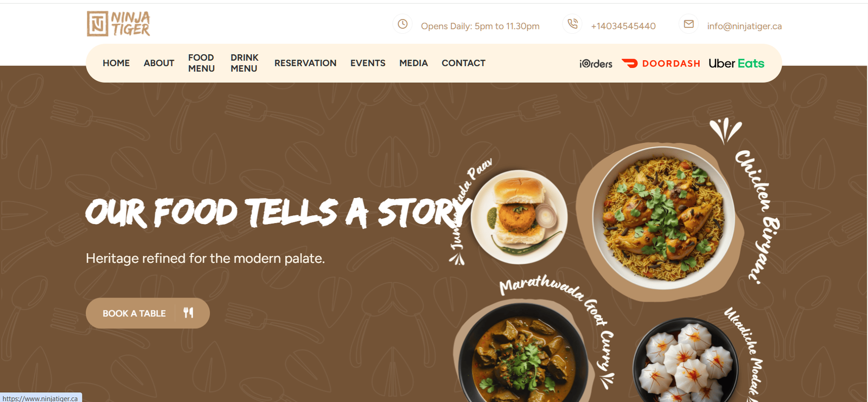
Task: Click the Chicken Biryani dish image
Action: 662,217
